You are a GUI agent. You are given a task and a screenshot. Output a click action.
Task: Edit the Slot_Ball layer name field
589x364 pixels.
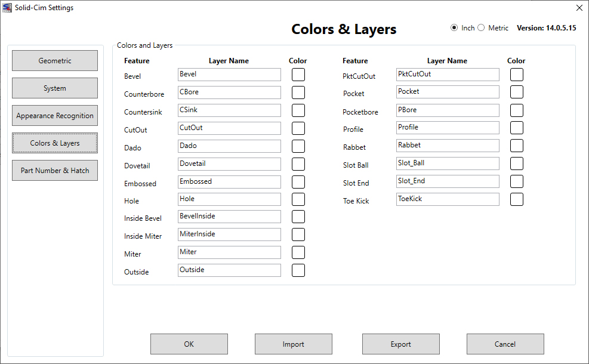pos(448,164)
